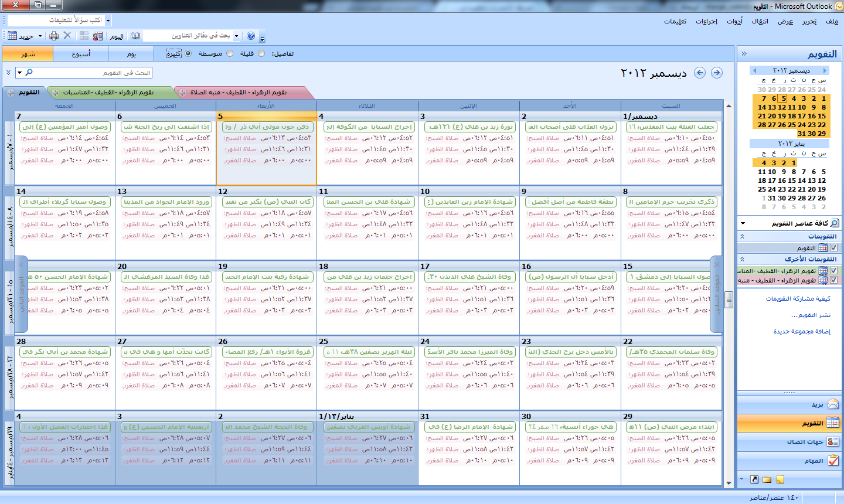Click the Back round arrow beside ديسمبر ٢٠١٢ heading

pyautogui.click(x=700, y=73)
